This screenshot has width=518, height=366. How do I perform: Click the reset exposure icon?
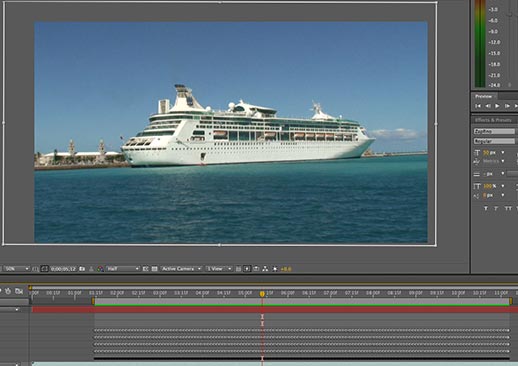click(275, 269)
